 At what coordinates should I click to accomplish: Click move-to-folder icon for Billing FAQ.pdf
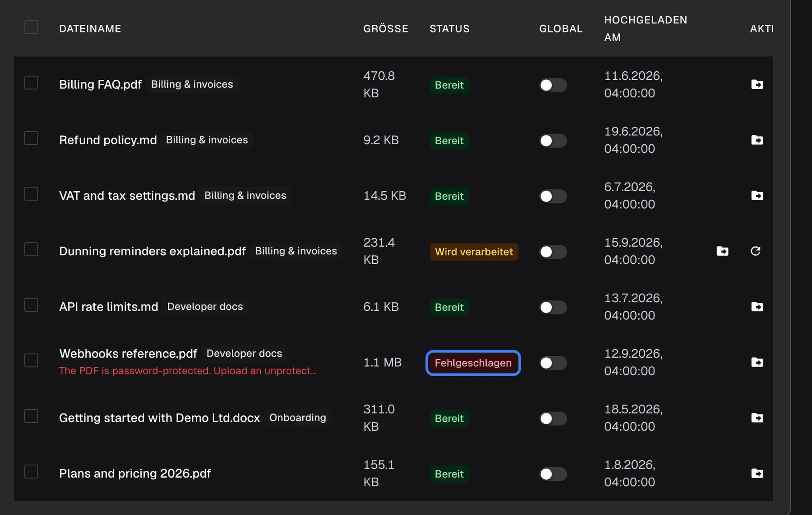click(x=757, y=84)
